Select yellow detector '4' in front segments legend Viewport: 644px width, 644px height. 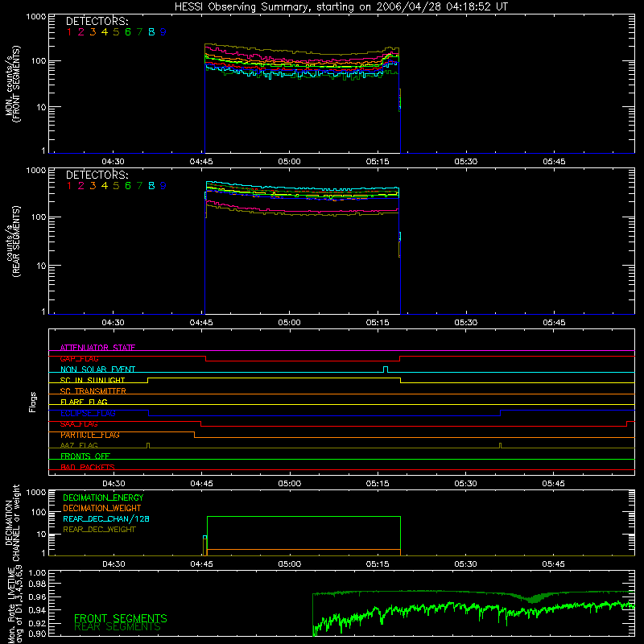105,32
